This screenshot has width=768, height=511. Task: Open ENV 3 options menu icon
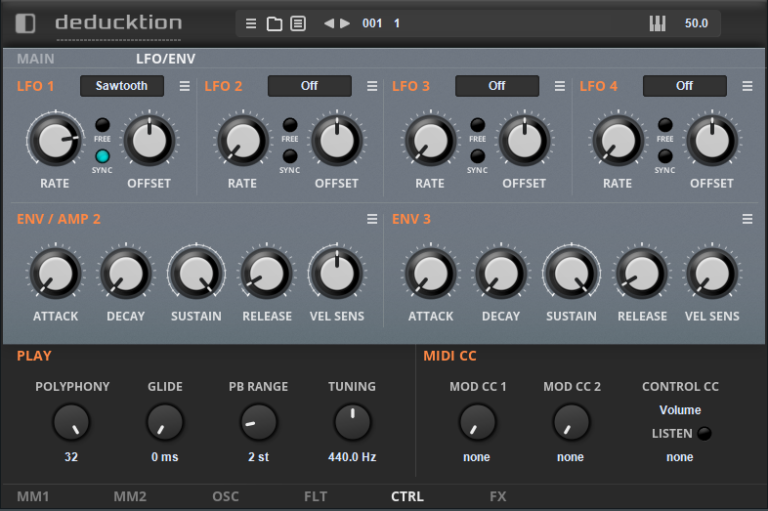pyautogui.click(x=747, y=219)
